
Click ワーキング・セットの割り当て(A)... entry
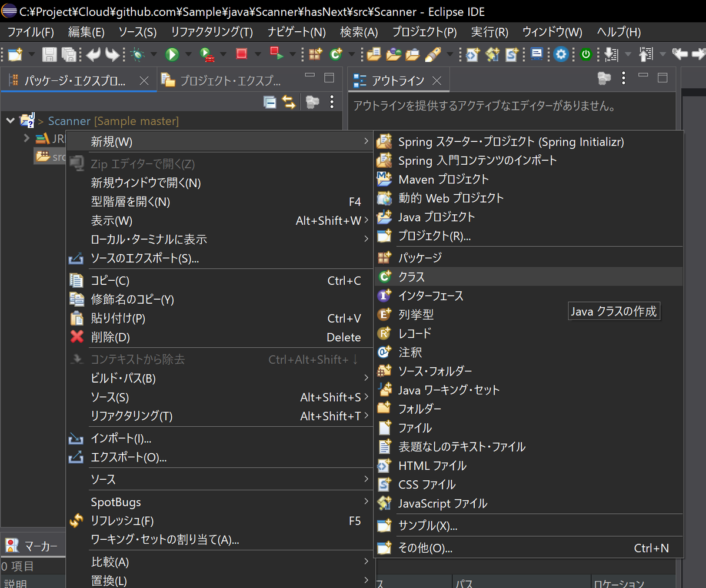[x=220, y=540]
